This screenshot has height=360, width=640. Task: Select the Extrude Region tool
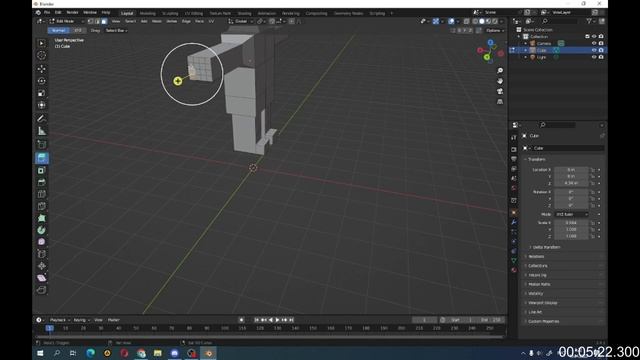pyautogui.click(x=42, y=158)
